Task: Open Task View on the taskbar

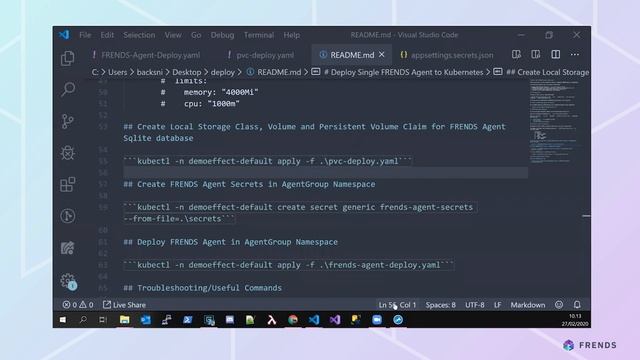Action: (x=102, y=320)
